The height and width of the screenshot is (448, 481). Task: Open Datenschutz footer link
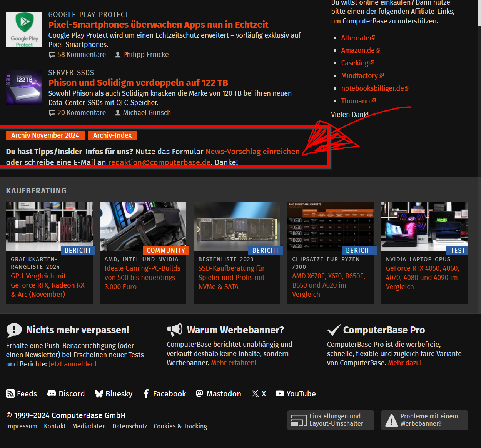coord(130,426)
